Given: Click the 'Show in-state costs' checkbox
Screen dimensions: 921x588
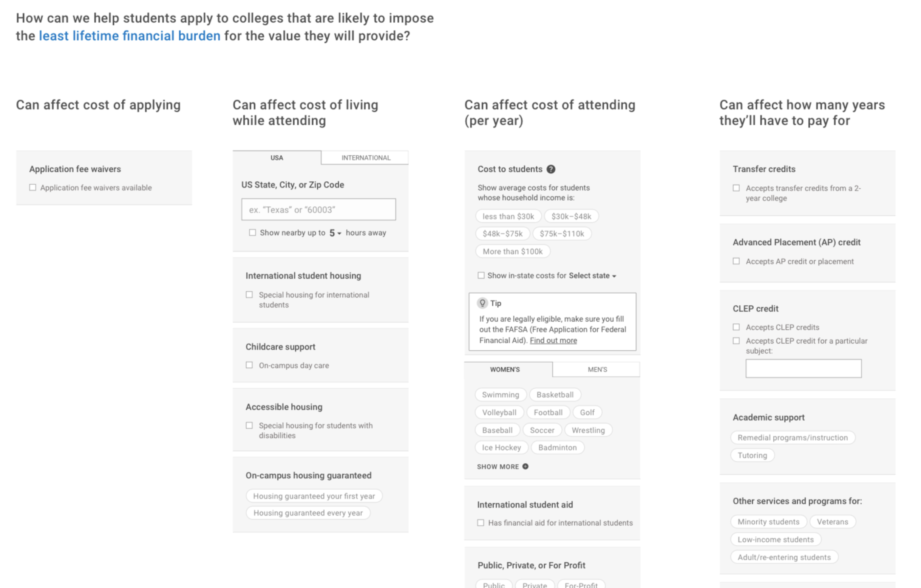Looking at the screenshot, I should tap(479, 275).
